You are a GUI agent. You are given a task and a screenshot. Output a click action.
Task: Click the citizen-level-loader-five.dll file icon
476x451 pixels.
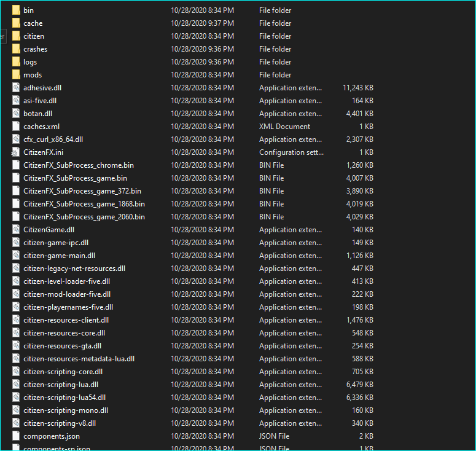(x=16, y=281)
